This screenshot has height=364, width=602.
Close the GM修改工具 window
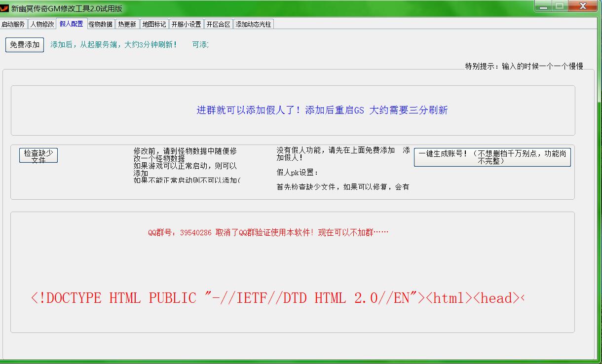point(582,6)
